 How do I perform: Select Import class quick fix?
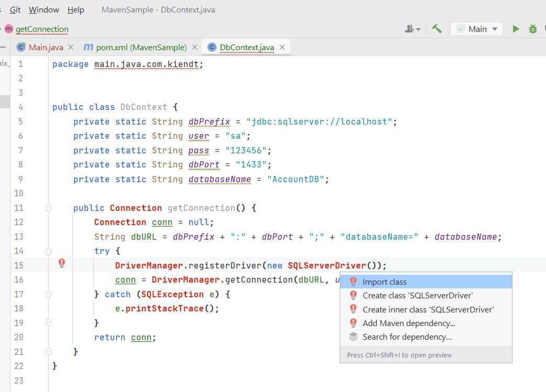[x=384, y=282]
